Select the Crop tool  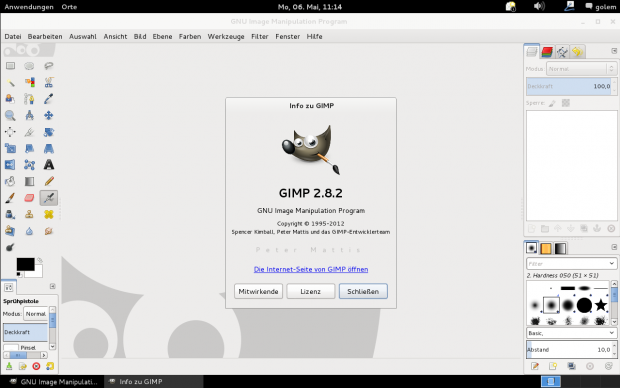[29, 132]
